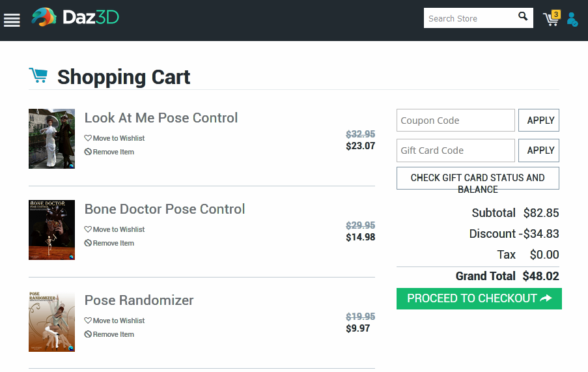Move Bone Doctor Pose Control to wishlist
The image size is (588, 372).
click(115, 229)
